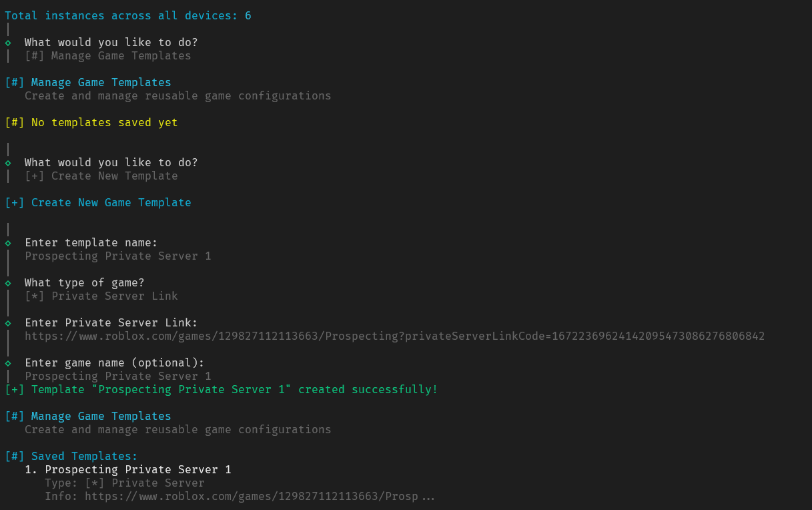Screen dimensions: 812x510
Task: Click the diamond marker beside "Enter Private Server Link:"
Action: (8, 323)
